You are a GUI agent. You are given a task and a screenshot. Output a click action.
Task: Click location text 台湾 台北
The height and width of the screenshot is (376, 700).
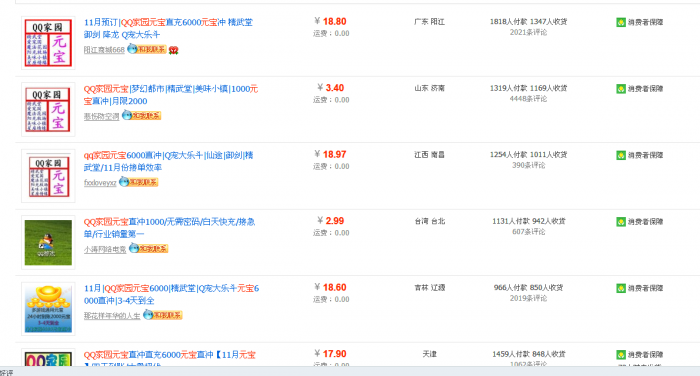click(x=429, y=221)
